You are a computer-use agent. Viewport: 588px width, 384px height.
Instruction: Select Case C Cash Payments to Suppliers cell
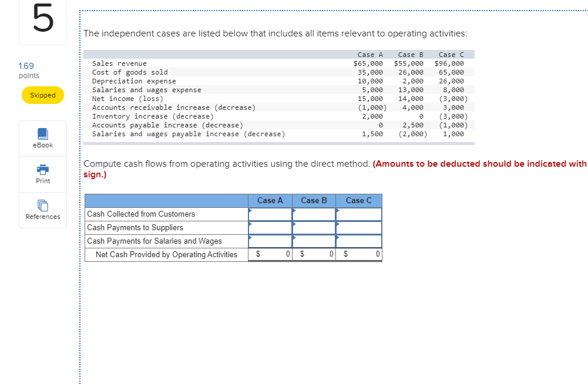359,228
